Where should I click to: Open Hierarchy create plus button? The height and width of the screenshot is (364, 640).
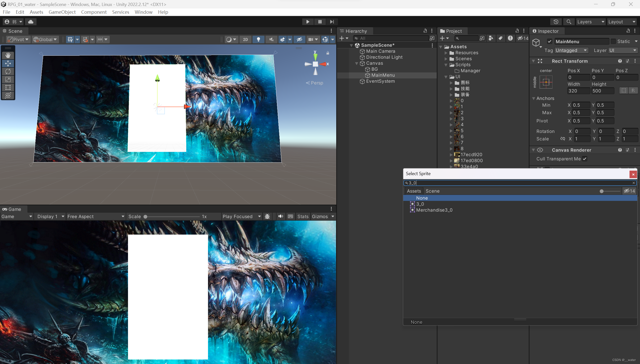(x=343, y=38)
